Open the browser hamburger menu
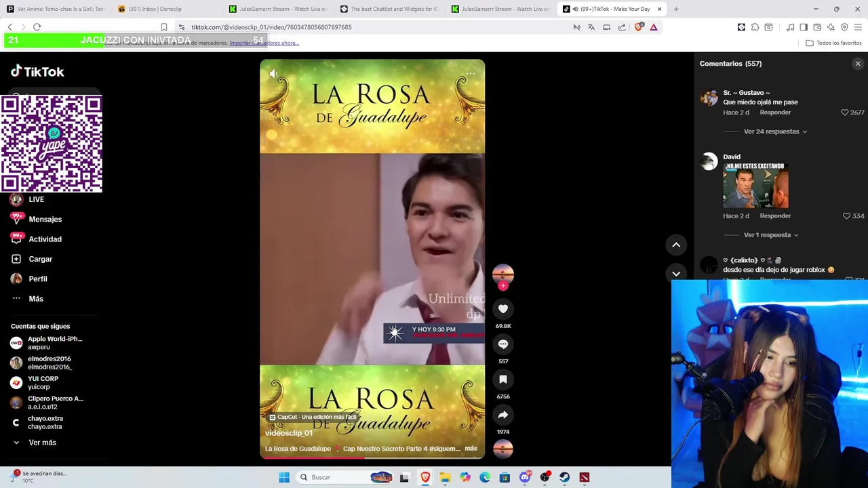 coord(858,27)
